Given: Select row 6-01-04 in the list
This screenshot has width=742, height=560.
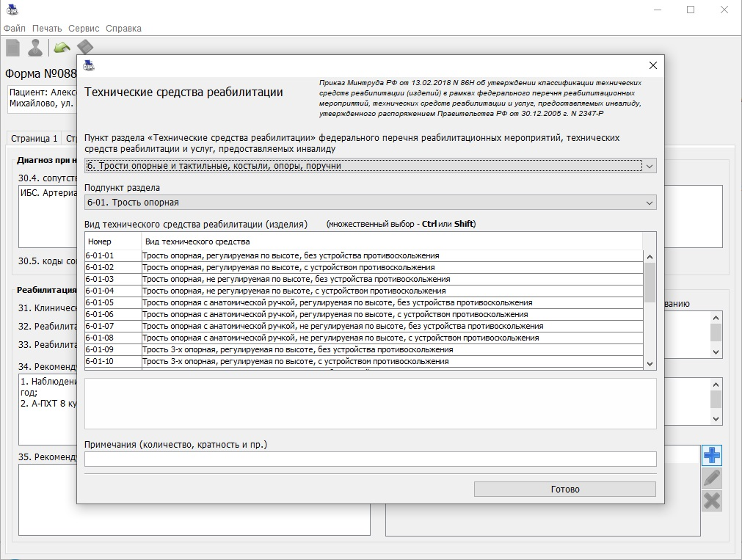Looking at the screenshot, I should click(x=364, y=291).
